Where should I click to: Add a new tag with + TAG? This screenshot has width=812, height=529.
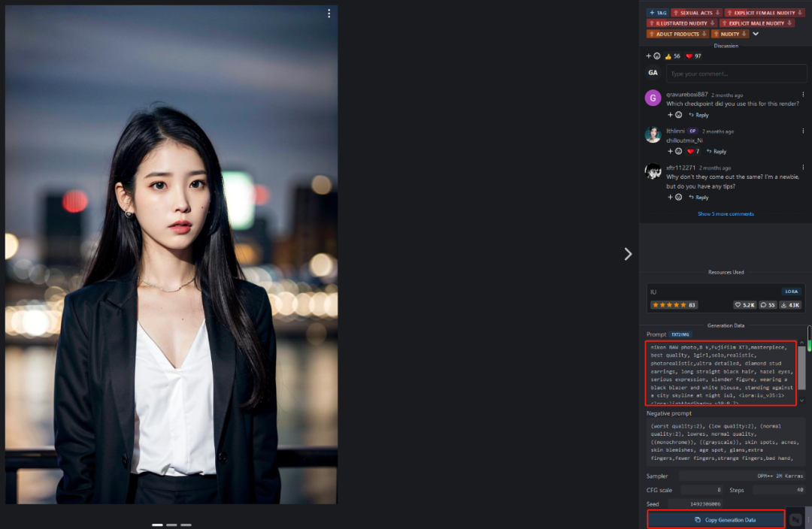658,13
